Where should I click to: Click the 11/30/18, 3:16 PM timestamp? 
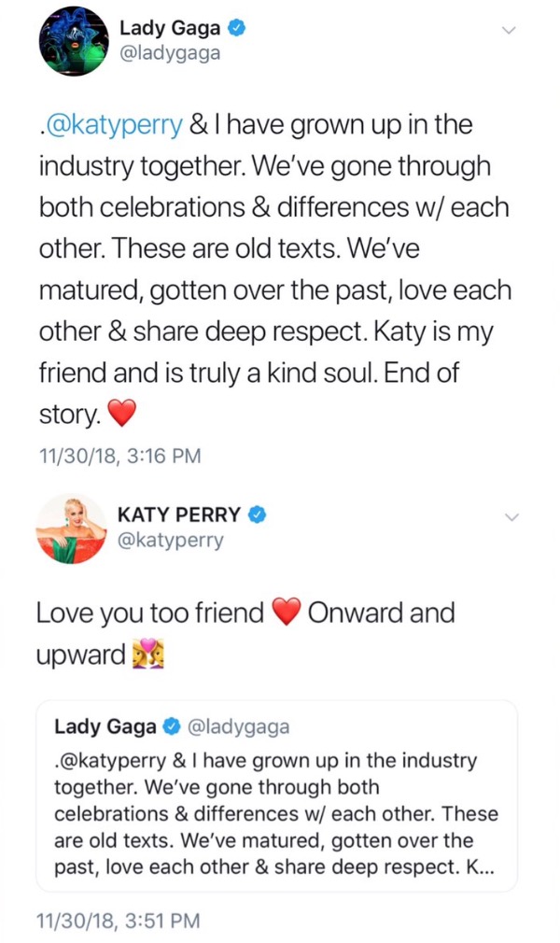coord(119,456)
